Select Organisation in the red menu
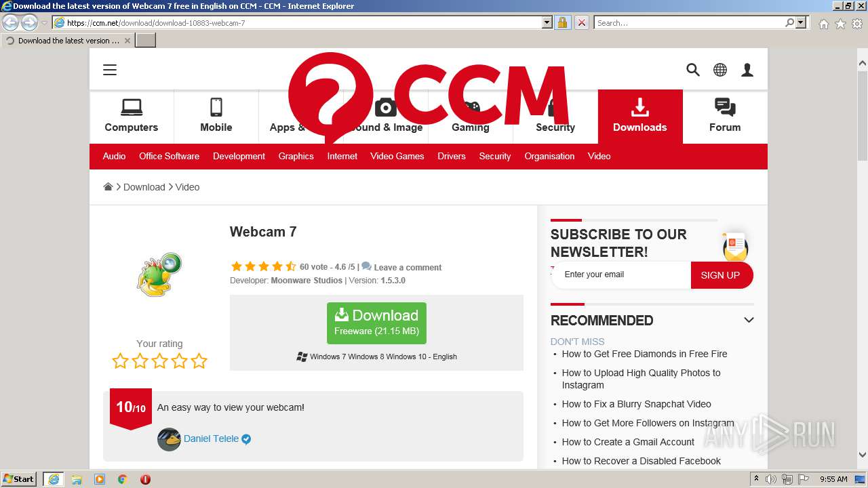 [x=549, y=156]
